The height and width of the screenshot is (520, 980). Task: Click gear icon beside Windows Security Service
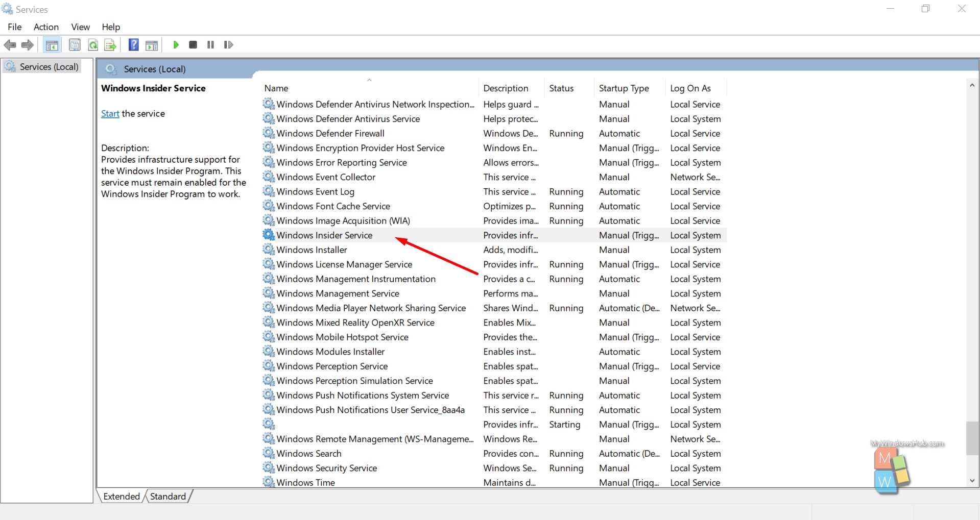(x=269, y=468)
